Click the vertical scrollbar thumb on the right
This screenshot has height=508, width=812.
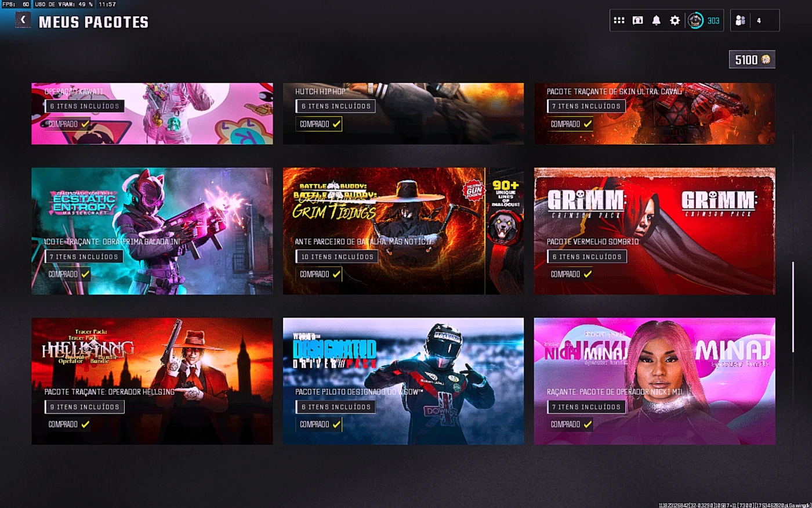coord(793,307)
